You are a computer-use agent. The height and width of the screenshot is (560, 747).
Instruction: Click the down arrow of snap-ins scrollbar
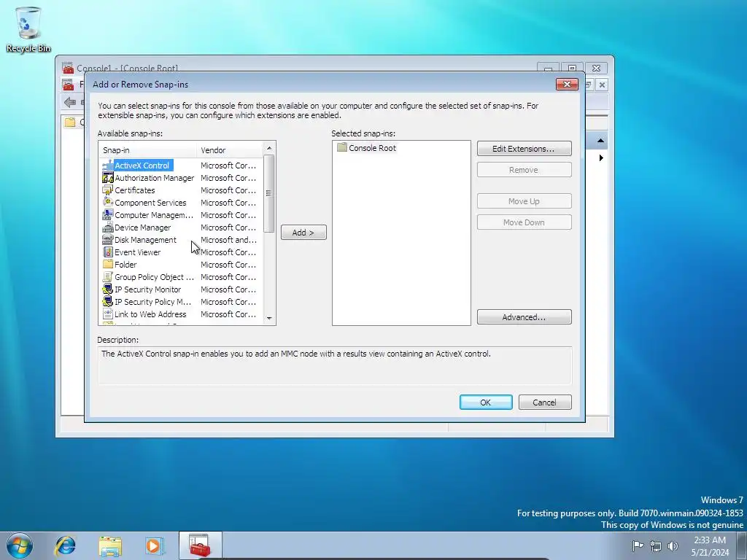tap(269, 318)
